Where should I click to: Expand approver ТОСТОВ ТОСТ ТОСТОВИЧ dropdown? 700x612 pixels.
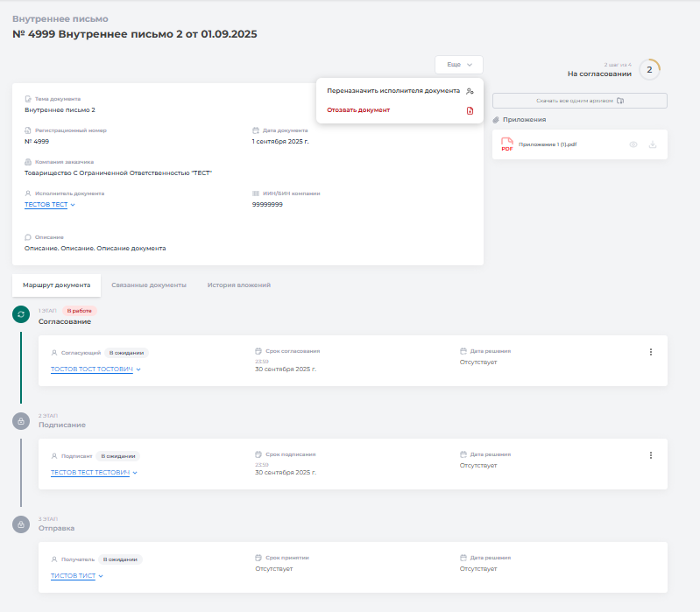(95, 369)
